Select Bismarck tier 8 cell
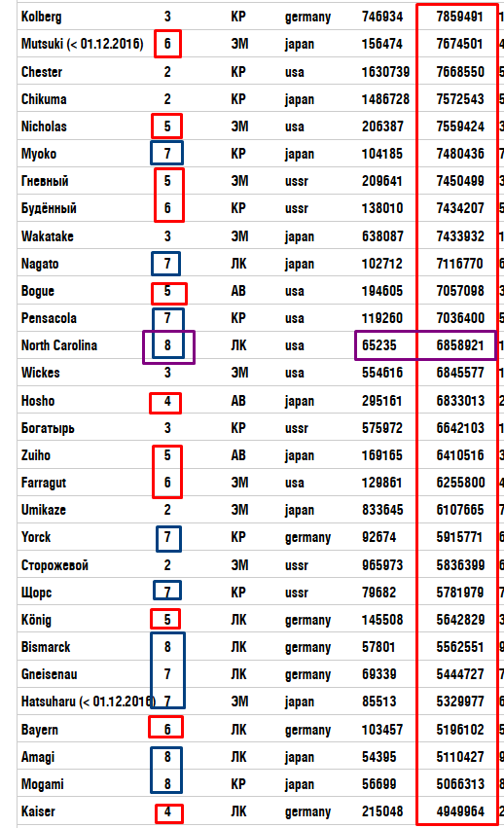This screenshot has width=504, height=828. pyautogui.click(x=167, y=647)
